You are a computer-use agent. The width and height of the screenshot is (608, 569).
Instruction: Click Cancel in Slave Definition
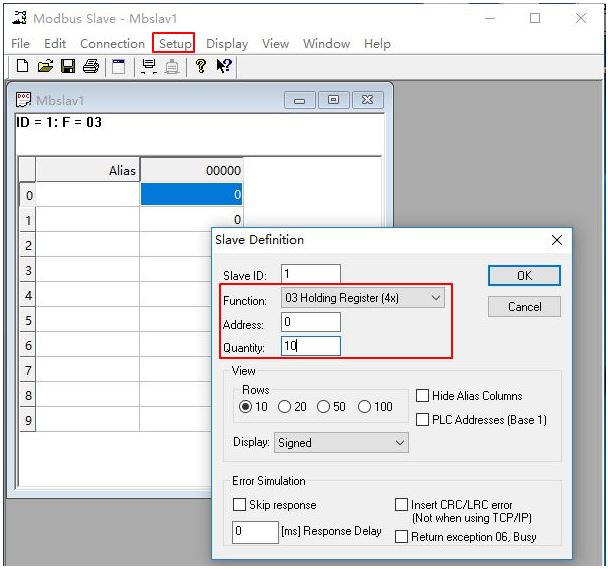coord(524,307)
